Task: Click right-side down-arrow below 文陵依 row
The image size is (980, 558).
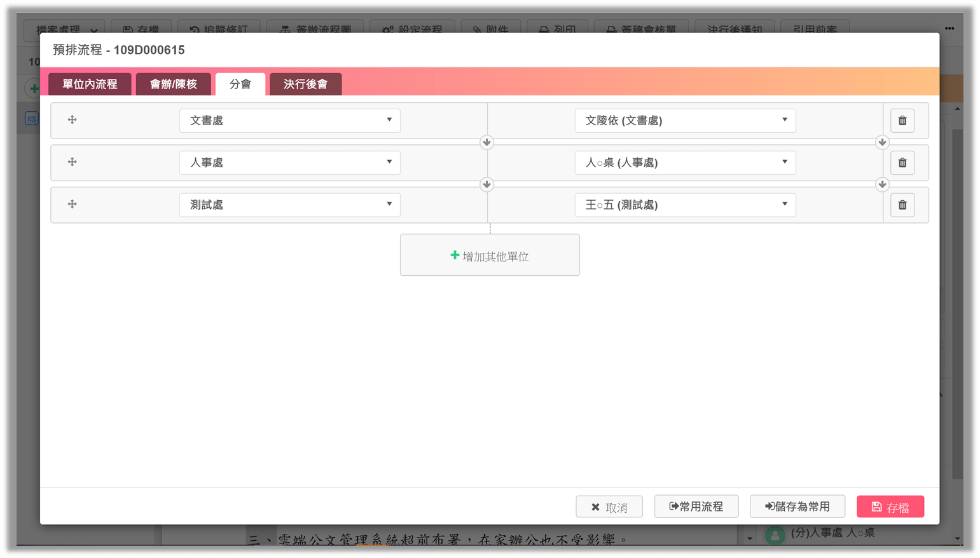Action: tap(881, 142)
